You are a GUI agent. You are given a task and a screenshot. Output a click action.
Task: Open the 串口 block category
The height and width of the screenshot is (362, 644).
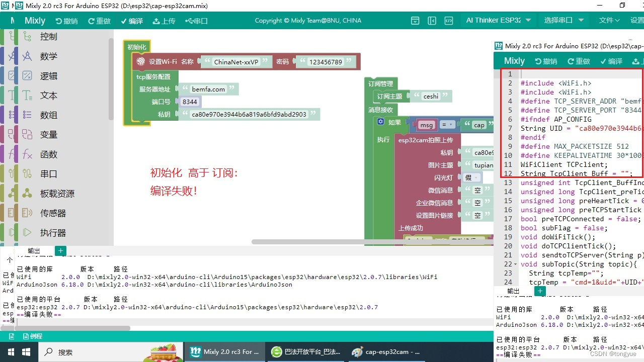(48, 174)
